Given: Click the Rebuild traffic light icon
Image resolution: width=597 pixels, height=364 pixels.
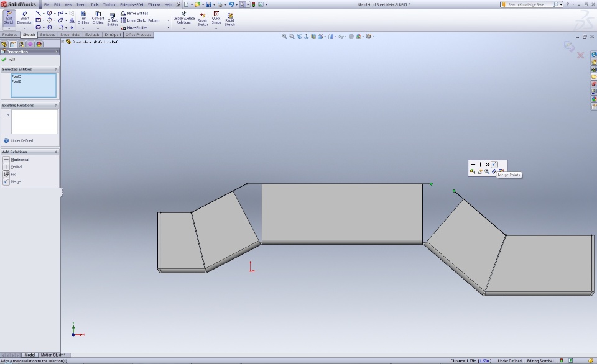Looking at the screenshot, I should (x=254, y=4).
